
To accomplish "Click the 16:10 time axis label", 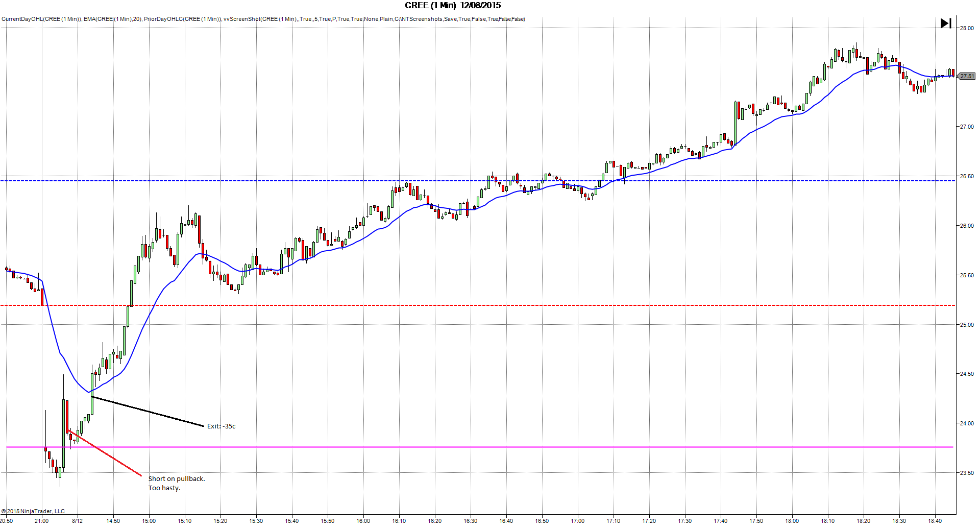I will point(399,521).
